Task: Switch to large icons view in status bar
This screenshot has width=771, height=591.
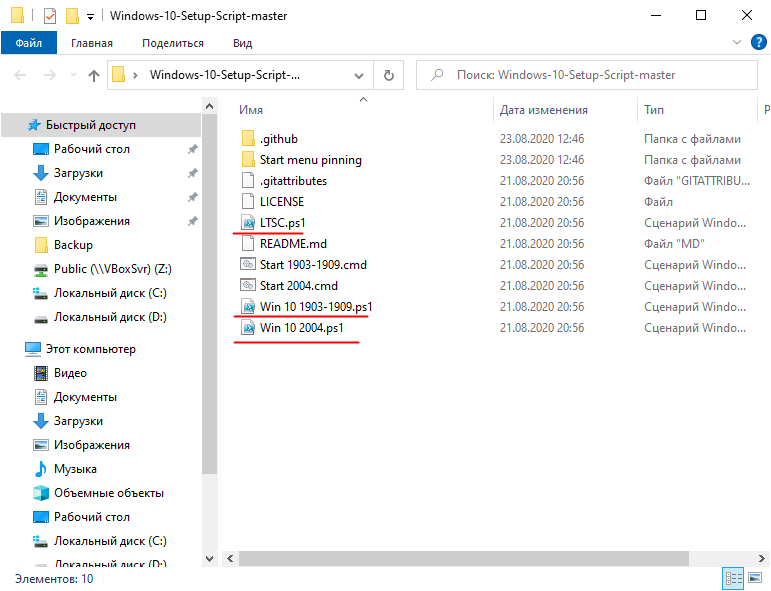Action: [x=755, y=578]
